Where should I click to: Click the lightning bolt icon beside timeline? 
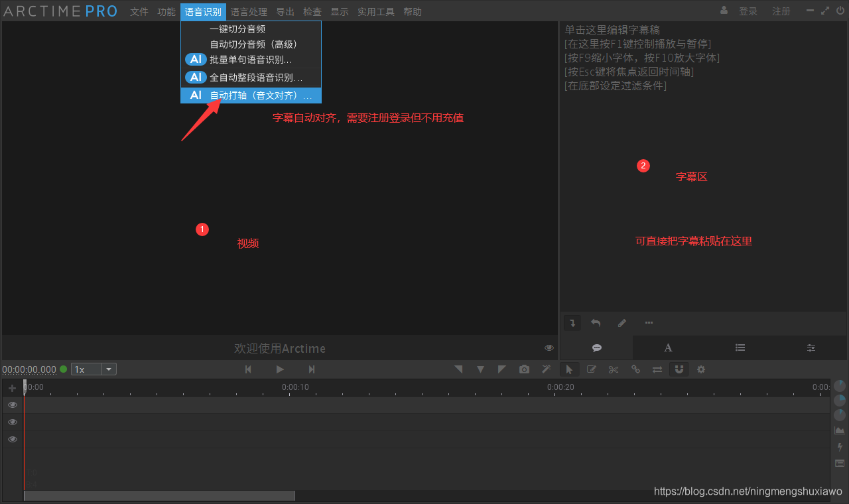[840, 447]
